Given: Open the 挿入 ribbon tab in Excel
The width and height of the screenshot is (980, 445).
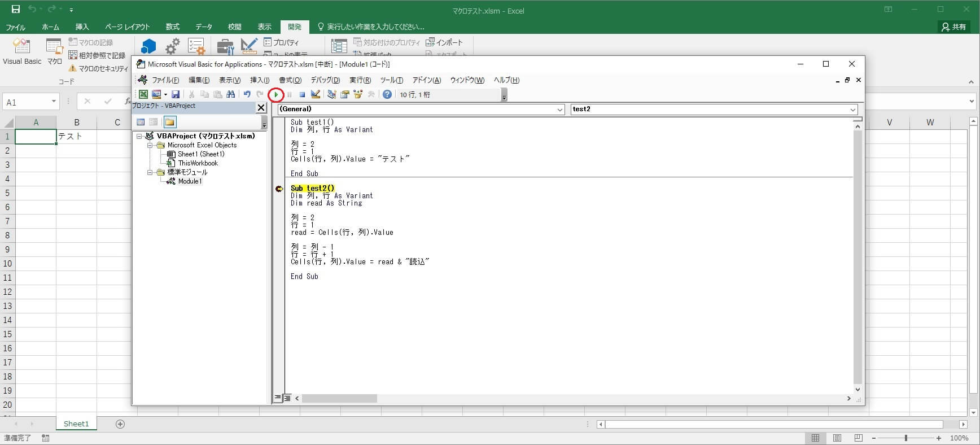Looking at the screenshot, I should pos(82,27).
